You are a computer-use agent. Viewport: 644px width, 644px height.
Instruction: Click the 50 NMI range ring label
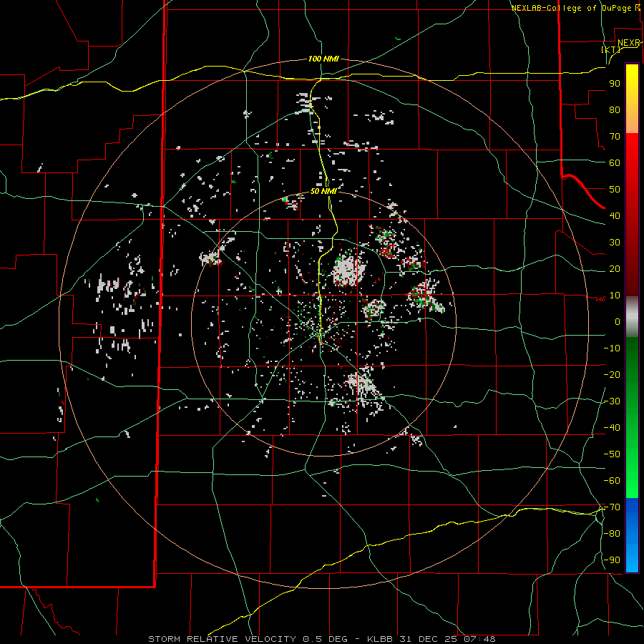click(323, 191)
